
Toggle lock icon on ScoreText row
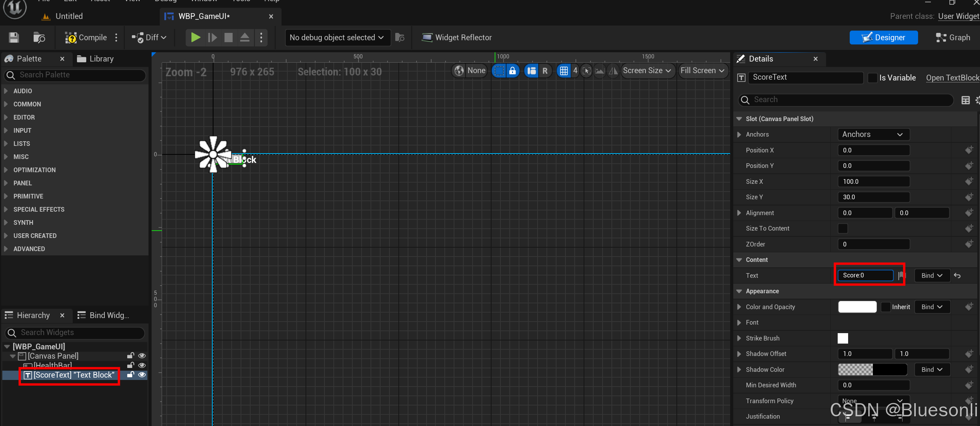click(x=131, y=375)
